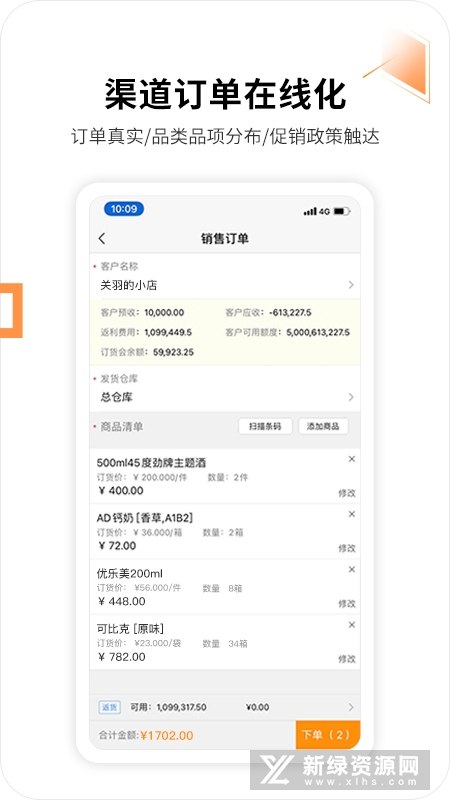The height and width of the screenshot is (800, 450).
Task: Select customer name 关羽的小店
Action: [x=129, y=285]
